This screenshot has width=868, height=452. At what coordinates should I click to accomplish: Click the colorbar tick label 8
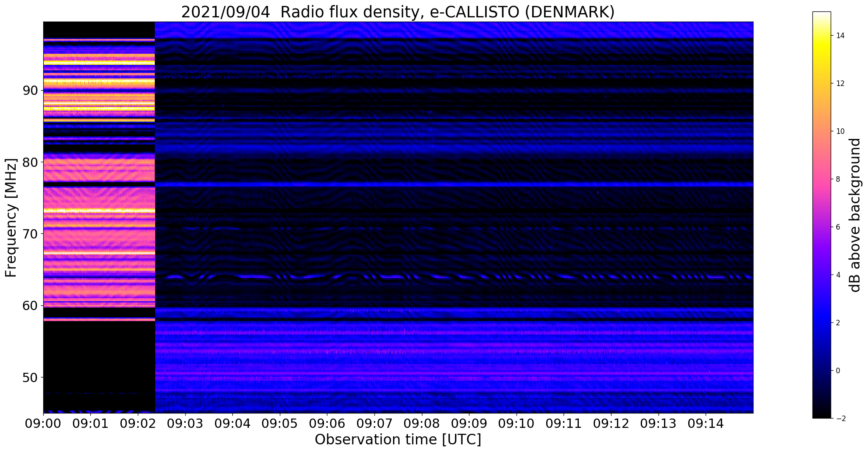[838, 179]
